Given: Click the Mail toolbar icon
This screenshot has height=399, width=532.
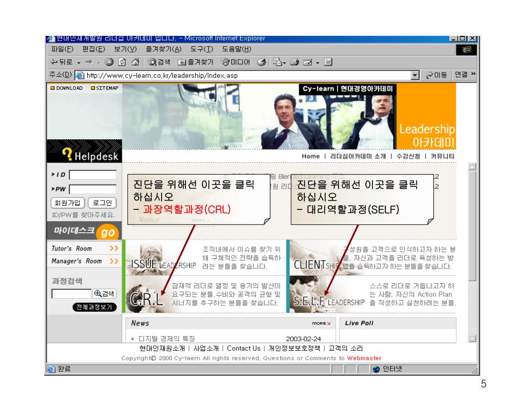Looking at the screenshot, I should click(277, 62).
